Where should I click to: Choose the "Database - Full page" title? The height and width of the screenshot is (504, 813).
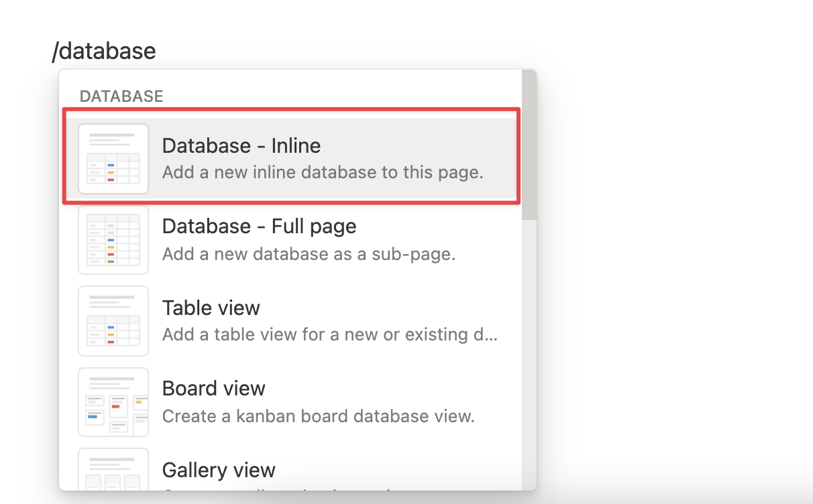point(259,227)
